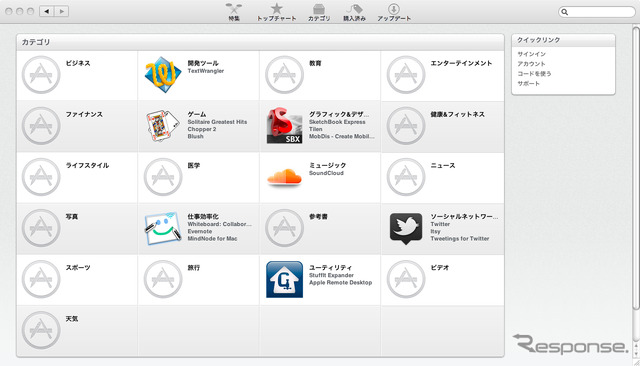The width and height of the screenshot is (640, 366).
Task: Open the サポート quick link
Action: tap(529, 83)
